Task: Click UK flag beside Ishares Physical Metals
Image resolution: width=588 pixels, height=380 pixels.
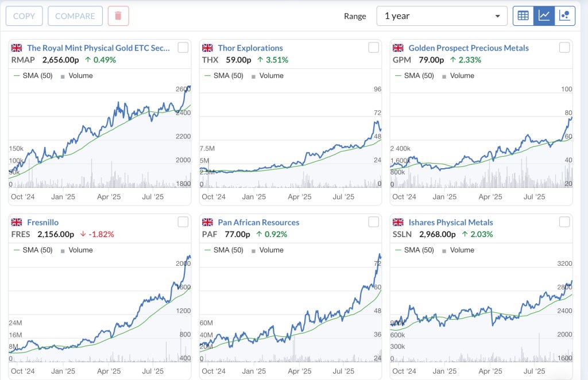Action: pos(398,223)
